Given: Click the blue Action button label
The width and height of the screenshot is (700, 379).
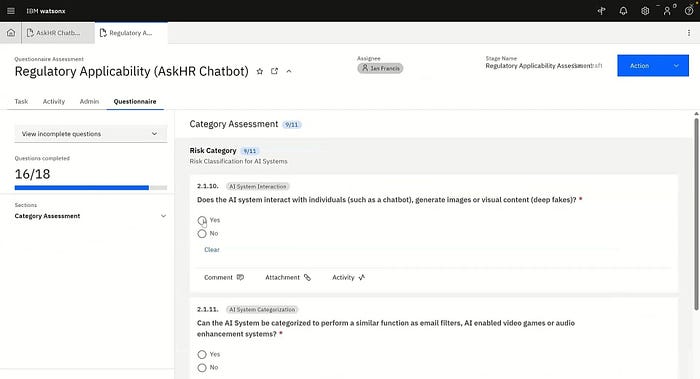Looking at the screenshot, I should (639, 66).
